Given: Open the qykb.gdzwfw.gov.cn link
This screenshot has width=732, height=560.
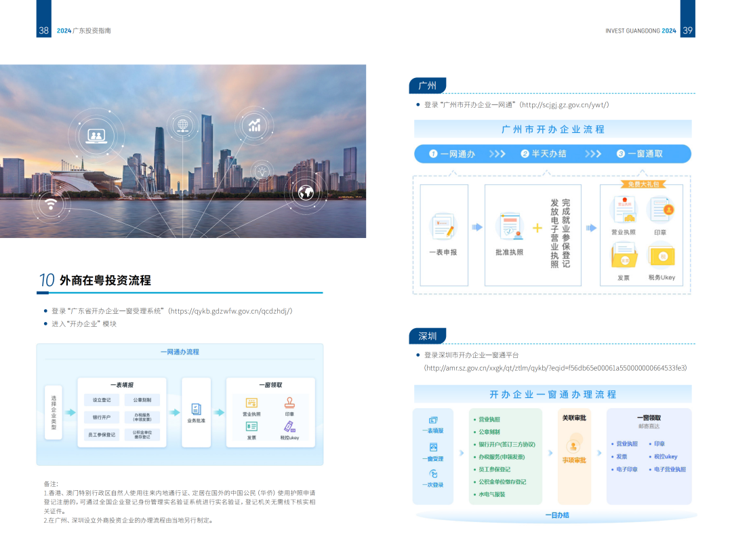Looking at the screenshot, I should (x=230, y=311).
